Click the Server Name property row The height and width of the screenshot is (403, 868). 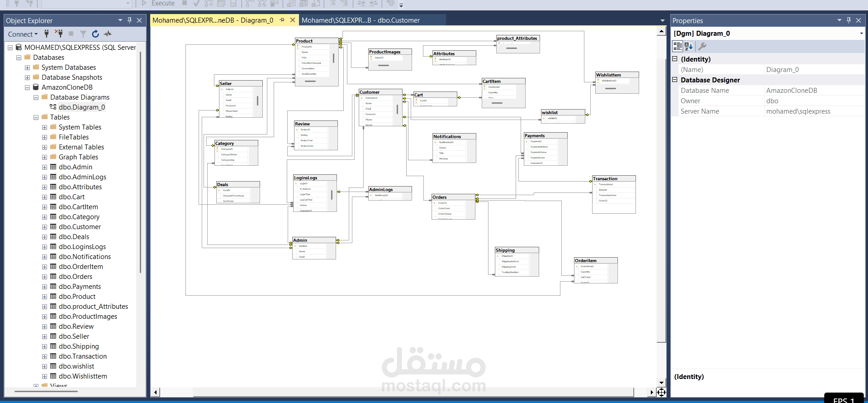tap(772, 111)
